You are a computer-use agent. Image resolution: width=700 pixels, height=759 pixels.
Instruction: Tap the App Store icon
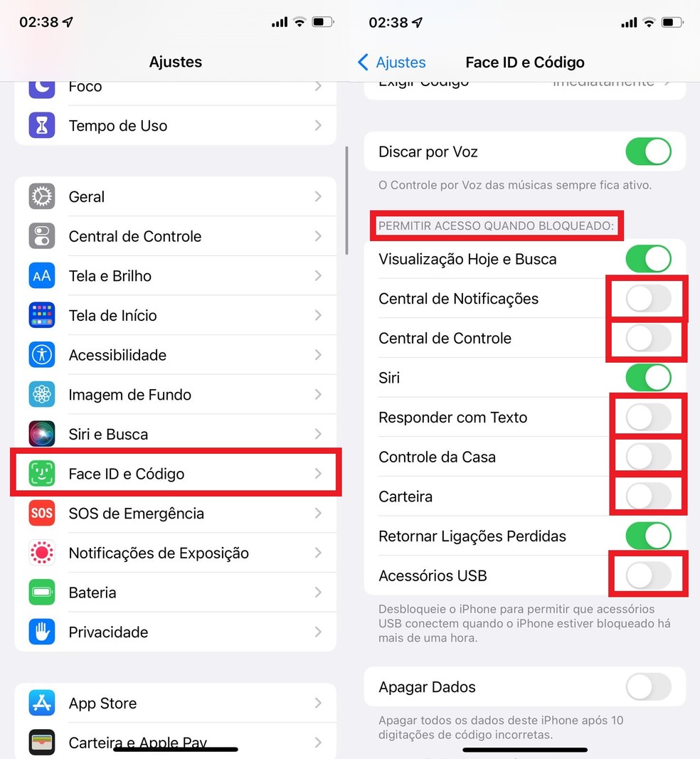(x=42, y=703)
